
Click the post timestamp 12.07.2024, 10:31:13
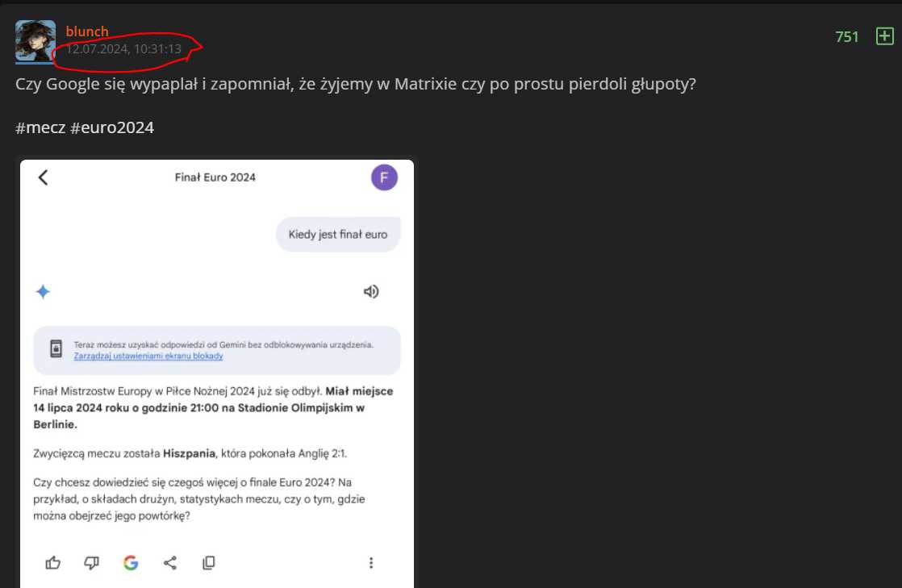click(x=123, y=49)
